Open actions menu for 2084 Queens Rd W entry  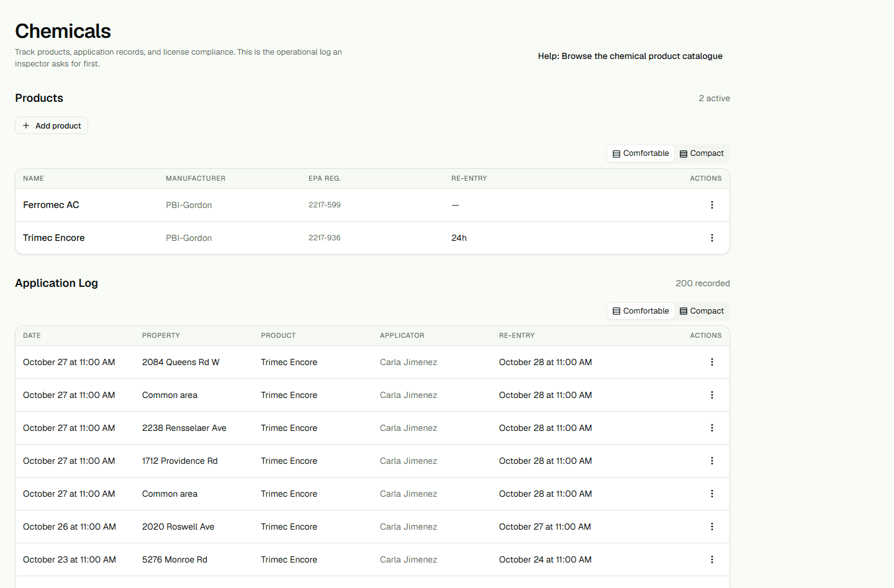(x=711, y=362)
